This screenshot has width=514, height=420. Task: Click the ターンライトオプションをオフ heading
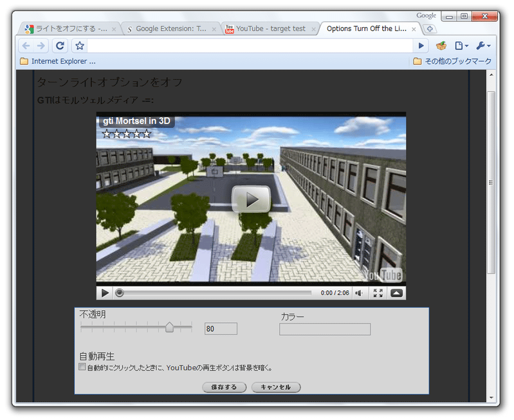[x=109, y=82]
